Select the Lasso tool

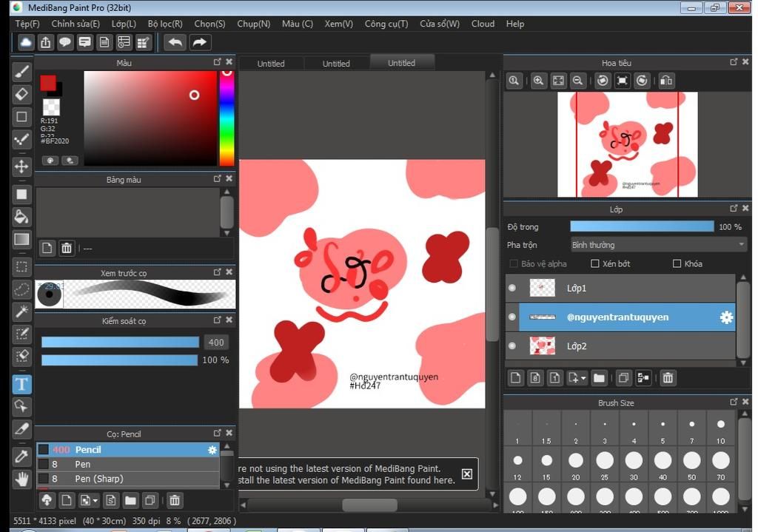21,289
